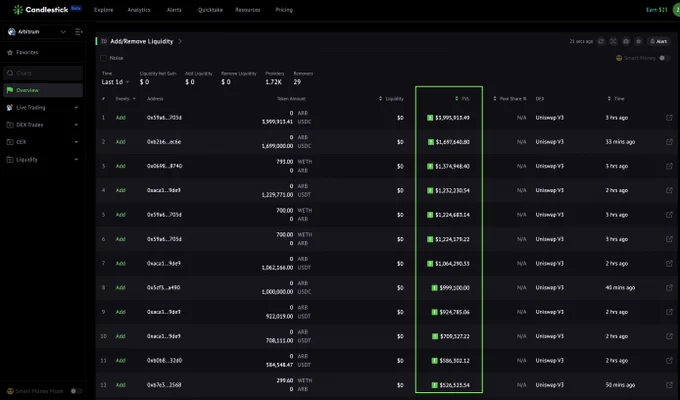Open the Resources menu
This screenshot has height=400, width=680.
(248, 10)
